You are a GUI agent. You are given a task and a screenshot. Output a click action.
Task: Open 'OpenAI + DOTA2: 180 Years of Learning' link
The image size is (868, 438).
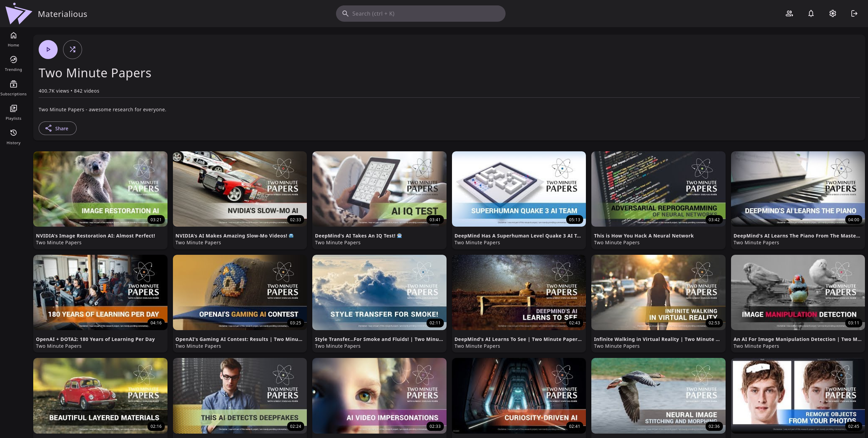(x=95, y=339)
